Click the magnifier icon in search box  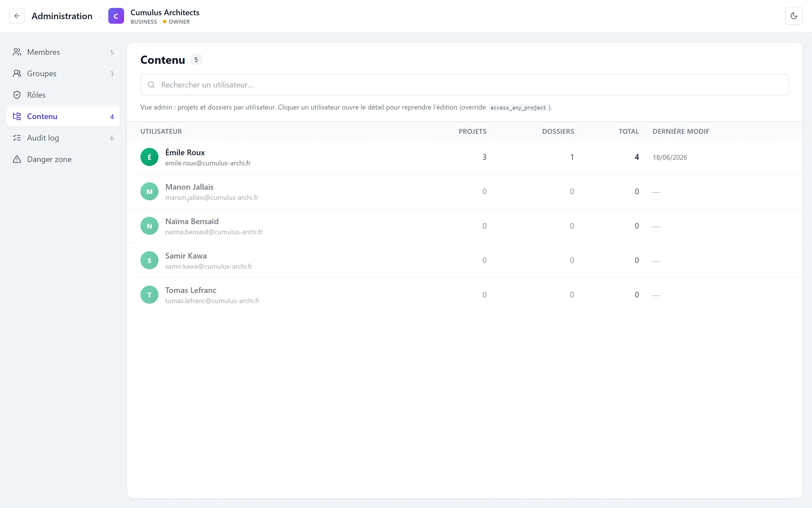[x=151, y=85]
